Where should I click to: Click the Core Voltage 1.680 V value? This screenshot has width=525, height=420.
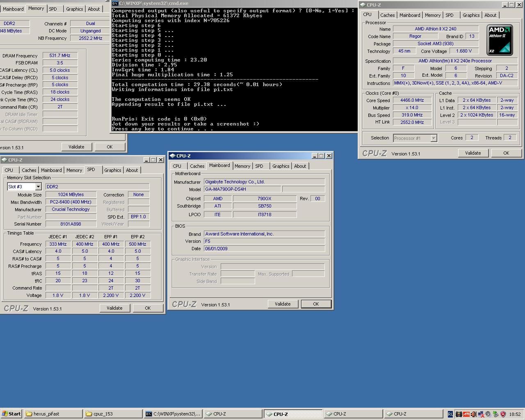pos(463,51)
